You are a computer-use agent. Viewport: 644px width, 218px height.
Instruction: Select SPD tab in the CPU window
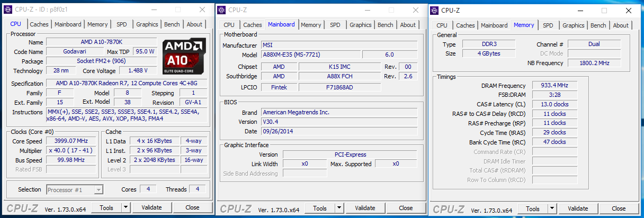tap(122, 24)
